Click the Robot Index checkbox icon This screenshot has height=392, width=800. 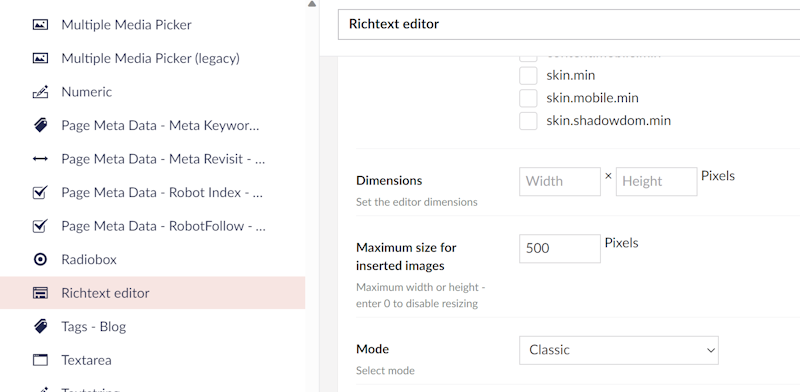[40, 192]
